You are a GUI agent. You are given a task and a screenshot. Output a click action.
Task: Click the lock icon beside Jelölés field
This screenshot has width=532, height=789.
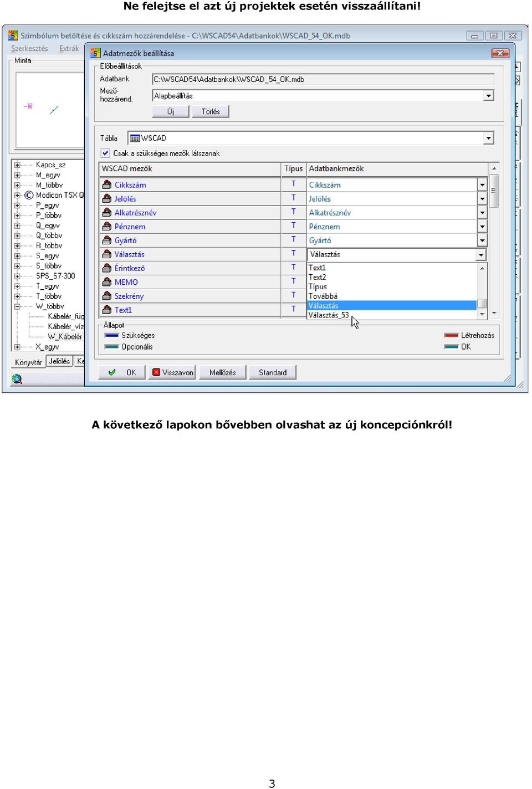107,198
